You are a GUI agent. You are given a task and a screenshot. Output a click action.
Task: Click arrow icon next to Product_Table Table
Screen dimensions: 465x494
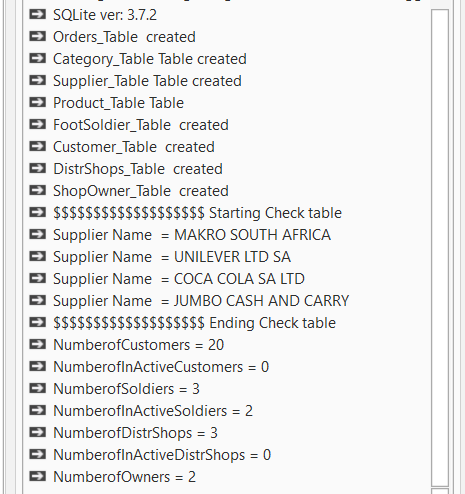[37, 103]
